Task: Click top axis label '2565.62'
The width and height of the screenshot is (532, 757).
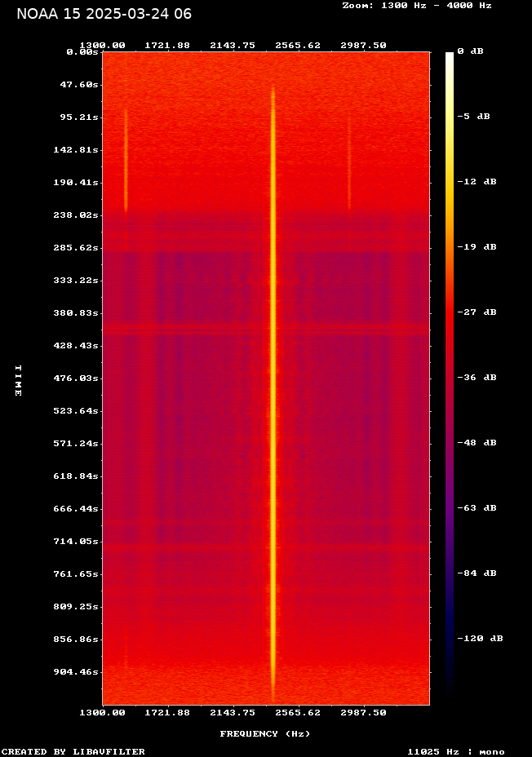Action: pyautogui.click(x=298, y=46)
